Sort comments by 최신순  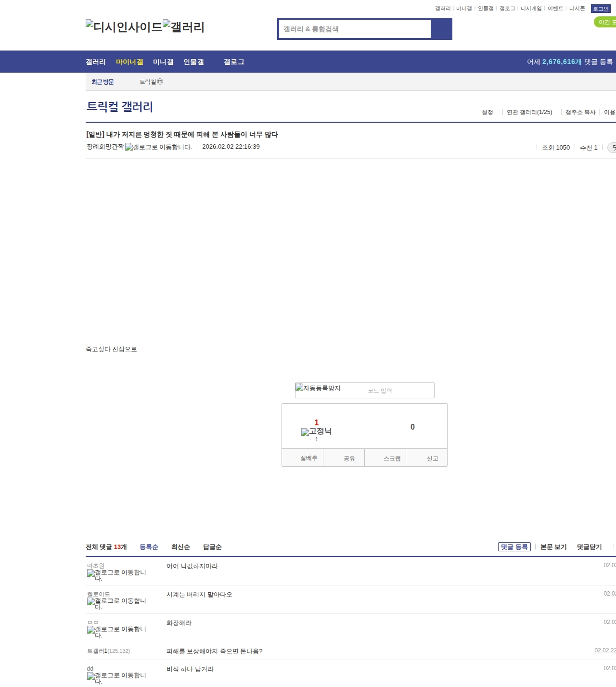pos(180,547)
